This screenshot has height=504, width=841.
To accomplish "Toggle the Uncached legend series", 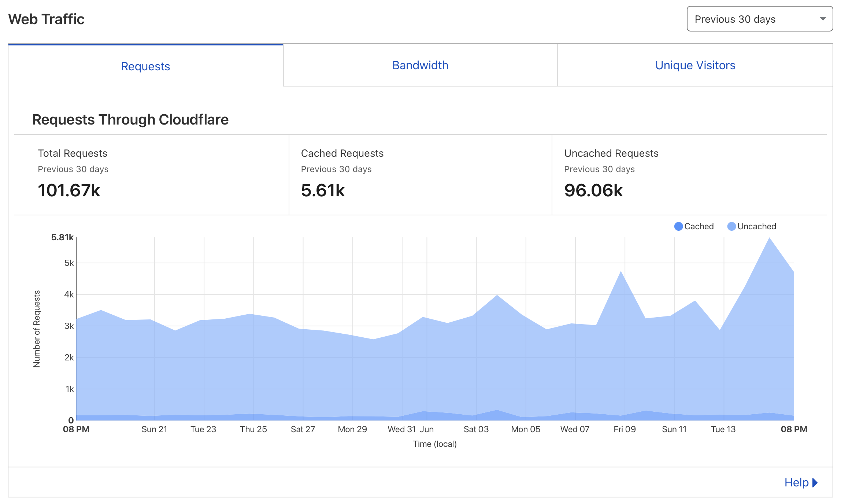I will pos(756,226).
